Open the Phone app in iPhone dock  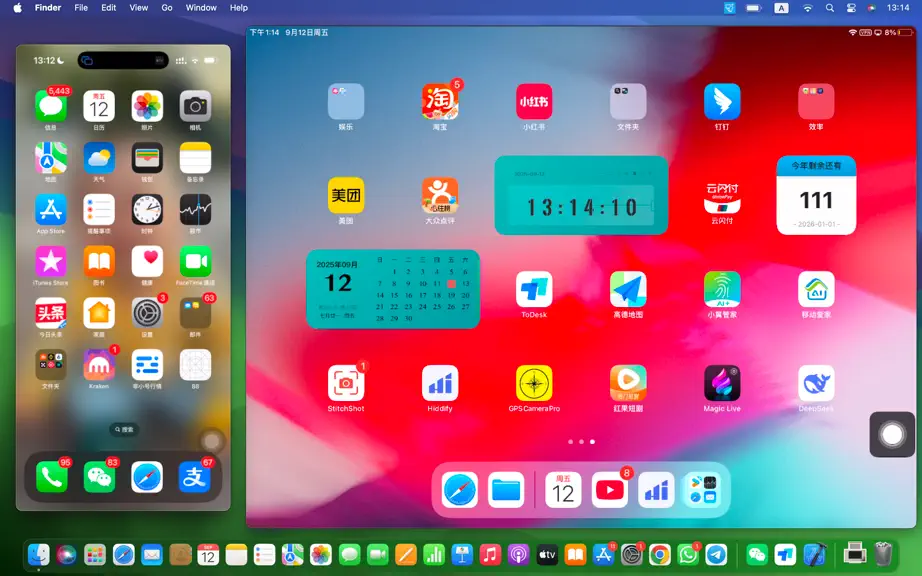click(x=51, y=477)
